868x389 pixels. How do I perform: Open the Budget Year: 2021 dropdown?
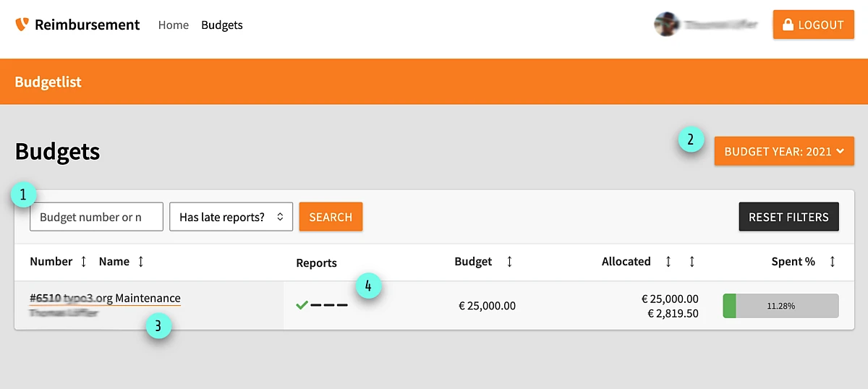784,152
